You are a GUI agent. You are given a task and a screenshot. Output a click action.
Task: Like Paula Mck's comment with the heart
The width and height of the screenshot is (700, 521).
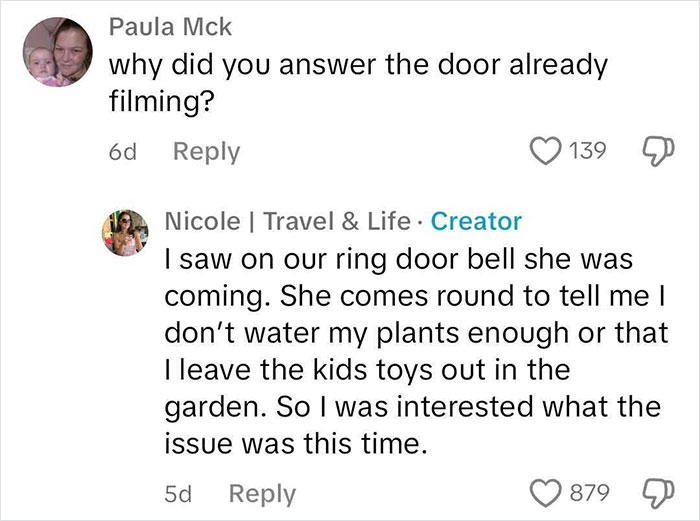546,152
